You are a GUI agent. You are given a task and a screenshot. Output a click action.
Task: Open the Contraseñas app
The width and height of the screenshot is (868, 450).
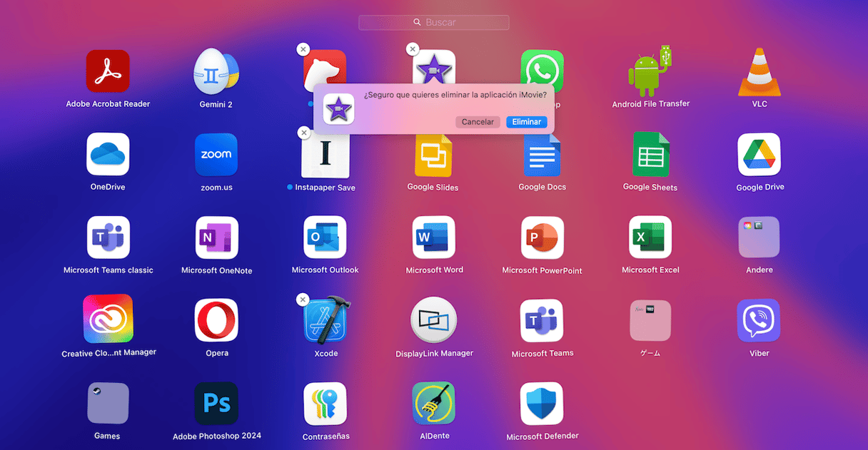pos(325,404)
